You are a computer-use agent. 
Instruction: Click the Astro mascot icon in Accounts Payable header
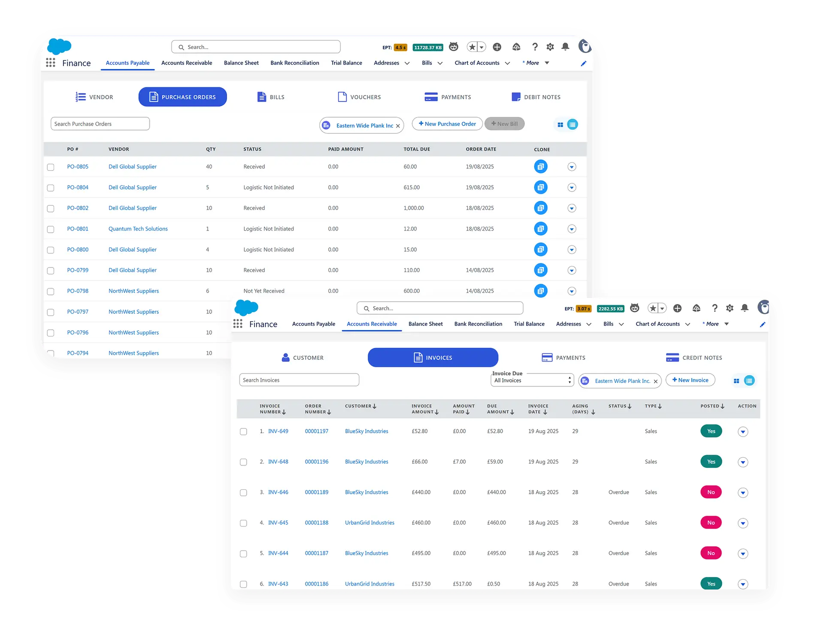[x=454, y=46]
